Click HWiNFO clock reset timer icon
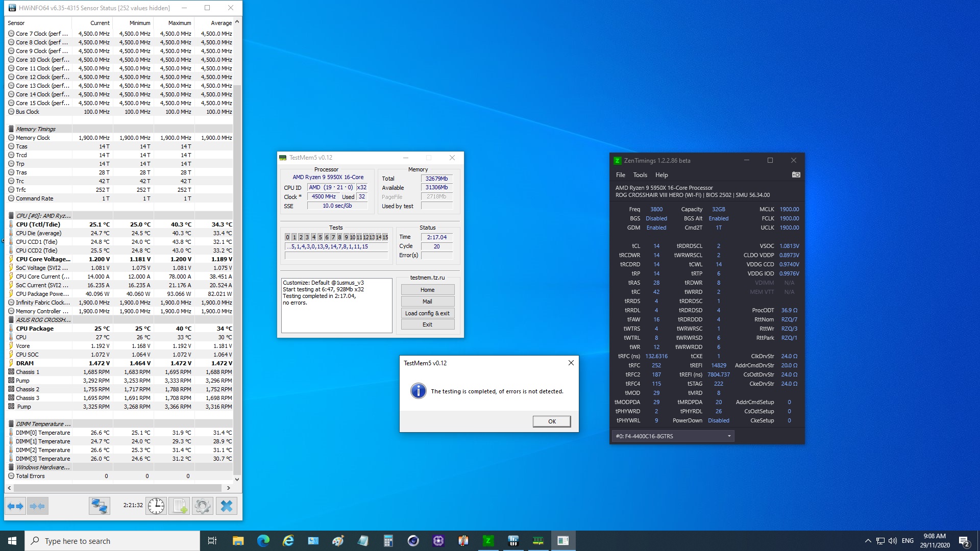 pos(156,506)
